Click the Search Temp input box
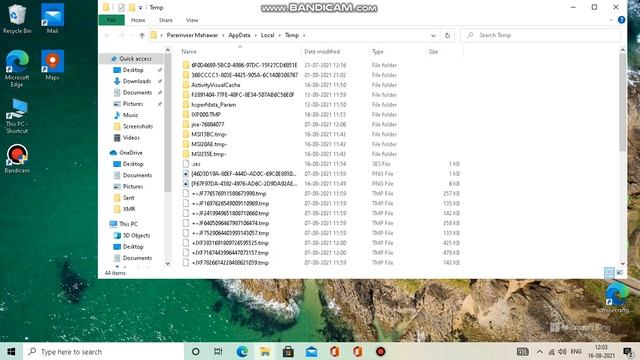This screenshot has width=640, height=360. [540, 36]
